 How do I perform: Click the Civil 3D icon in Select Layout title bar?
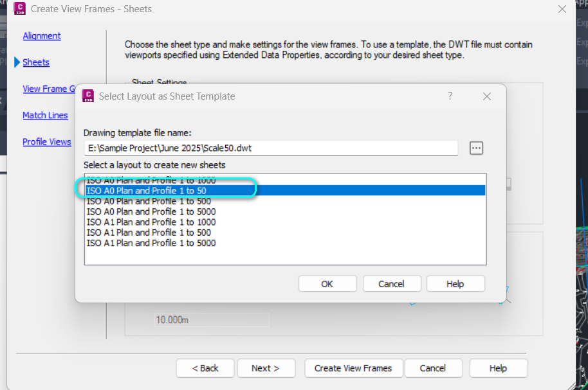[x=88, y=96]
